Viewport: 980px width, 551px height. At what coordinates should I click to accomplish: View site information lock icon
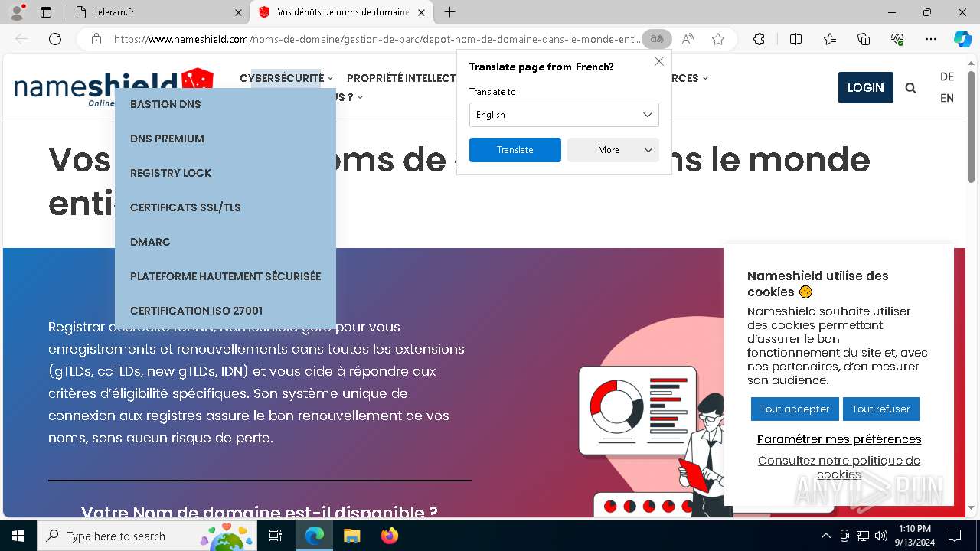point(96,39)
